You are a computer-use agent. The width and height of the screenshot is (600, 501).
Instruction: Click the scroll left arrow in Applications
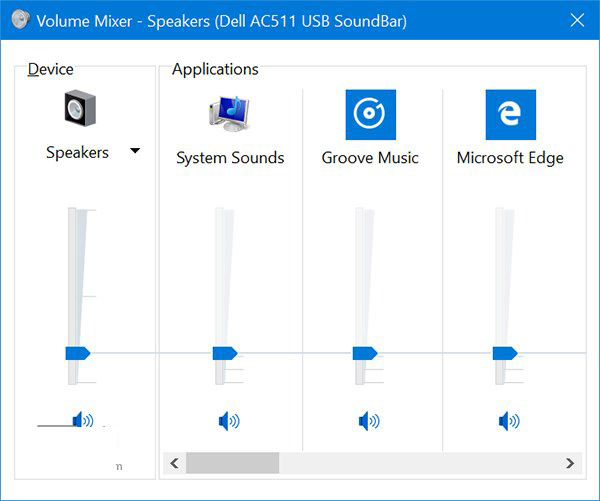[174, 463]
